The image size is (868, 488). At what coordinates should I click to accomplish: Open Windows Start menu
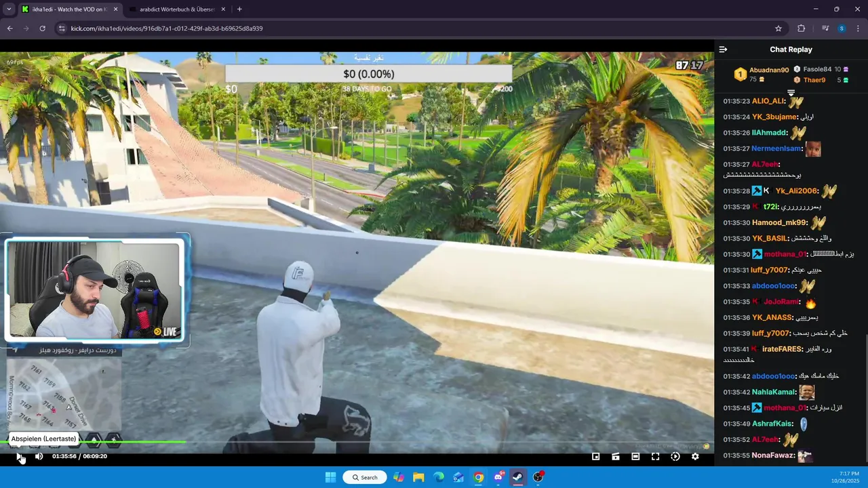[x=330, y=477]
